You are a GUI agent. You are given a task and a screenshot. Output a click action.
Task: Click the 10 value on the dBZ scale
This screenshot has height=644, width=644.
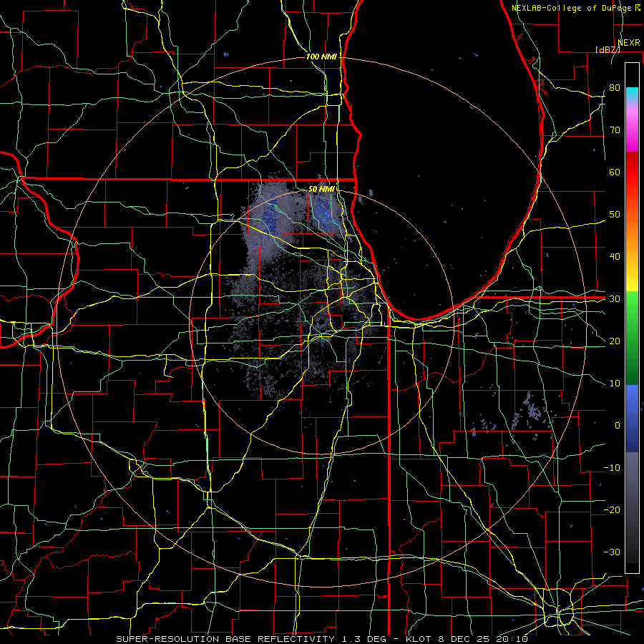coord(615,384)
